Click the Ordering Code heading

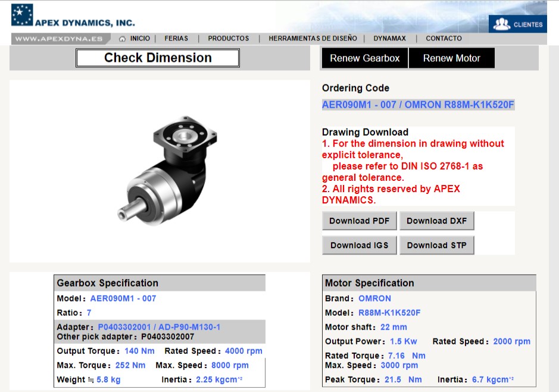(x=355, y=88)
